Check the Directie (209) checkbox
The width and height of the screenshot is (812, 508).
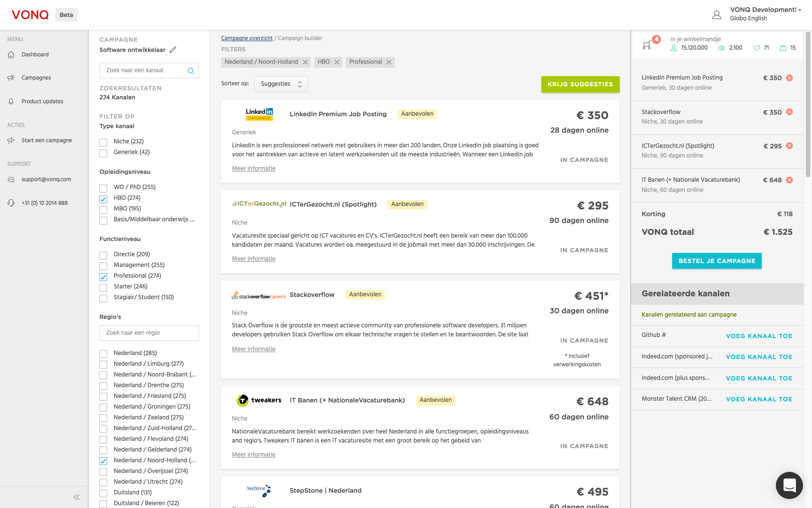tap(103, 255)
